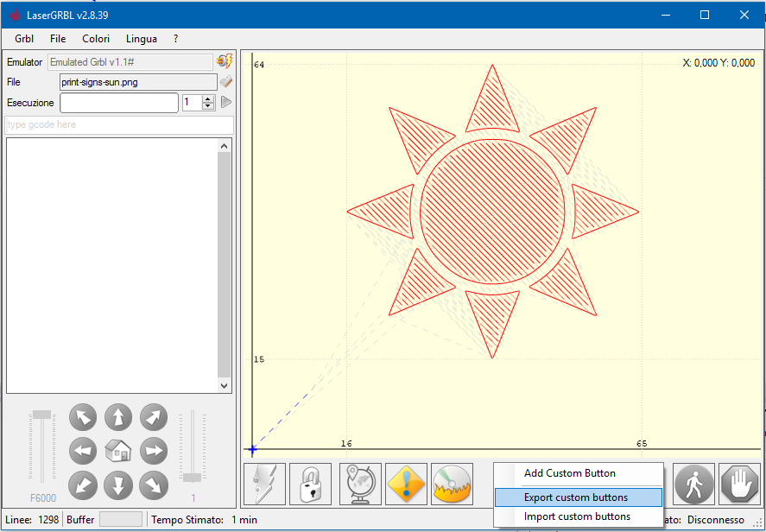Click the jog step size slider handle

pyautogui.click(x=193, y=478)
